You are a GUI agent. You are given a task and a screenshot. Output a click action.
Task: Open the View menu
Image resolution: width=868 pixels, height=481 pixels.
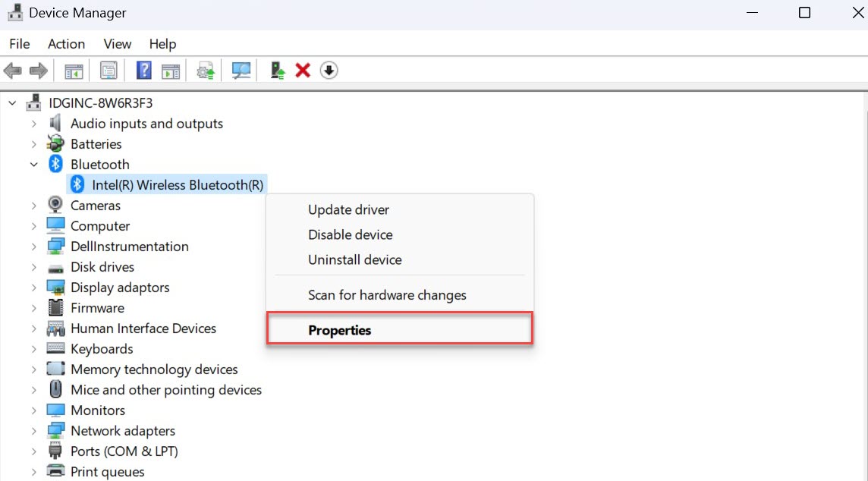coord(118,44)
